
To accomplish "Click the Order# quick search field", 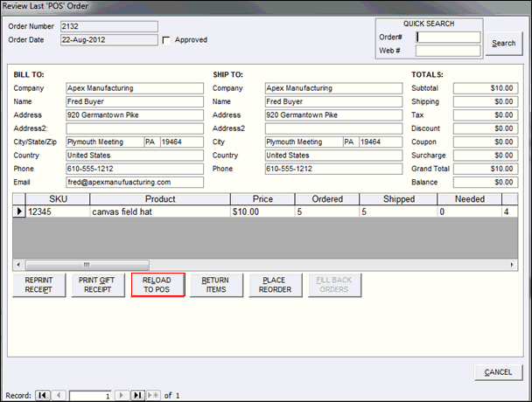I will point(448,38).
